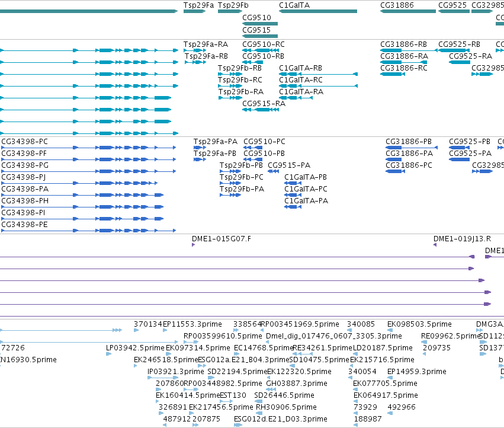504x428 pixels.
Task: Select transcript label CG9510-RB
Action: pos(263,56)
